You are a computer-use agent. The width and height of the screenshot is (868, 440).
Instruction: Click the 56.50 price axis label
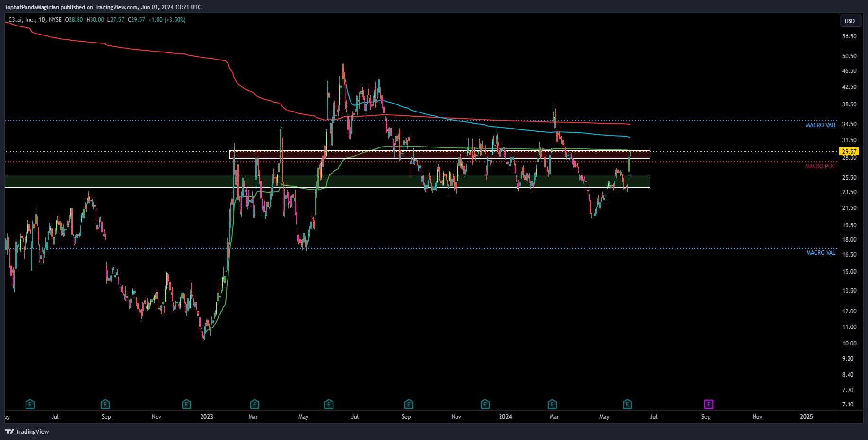tap(850, 36)
